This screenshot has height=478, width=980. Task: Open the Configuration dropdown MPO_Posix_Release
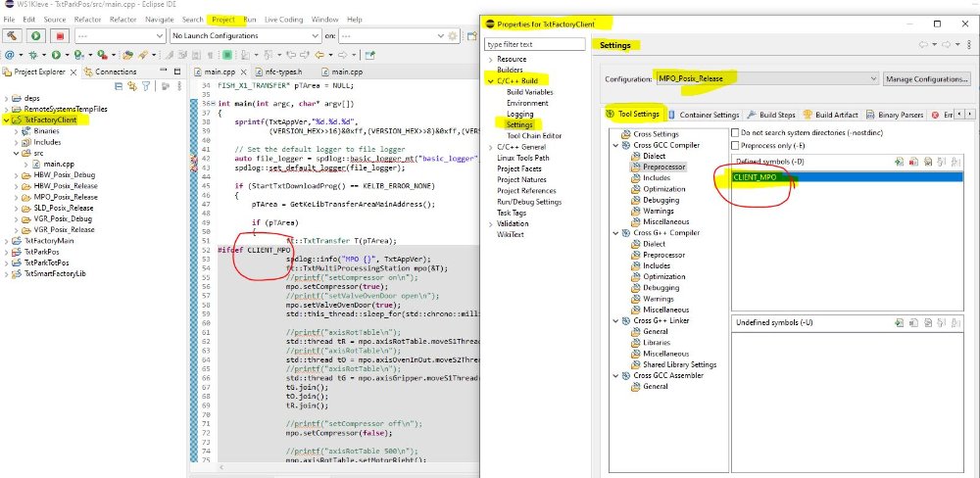pos(765,78)
